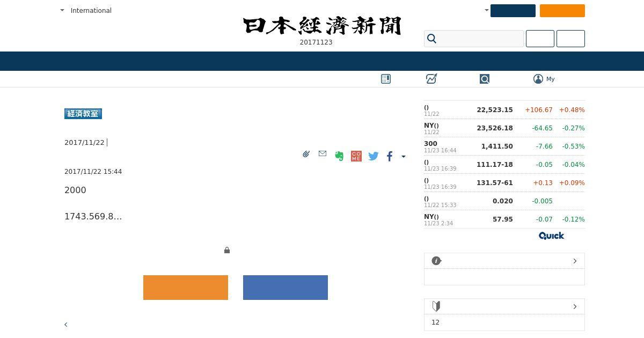
Task: Open the chart trend icon
Action: 431,79
